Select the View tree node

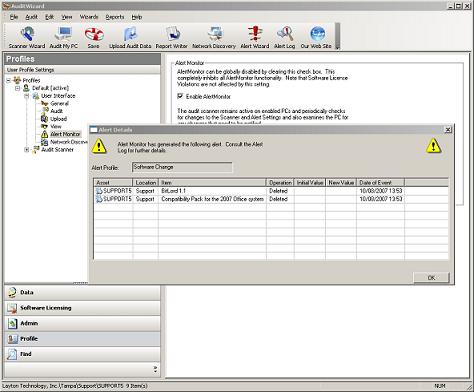(56, 126)
